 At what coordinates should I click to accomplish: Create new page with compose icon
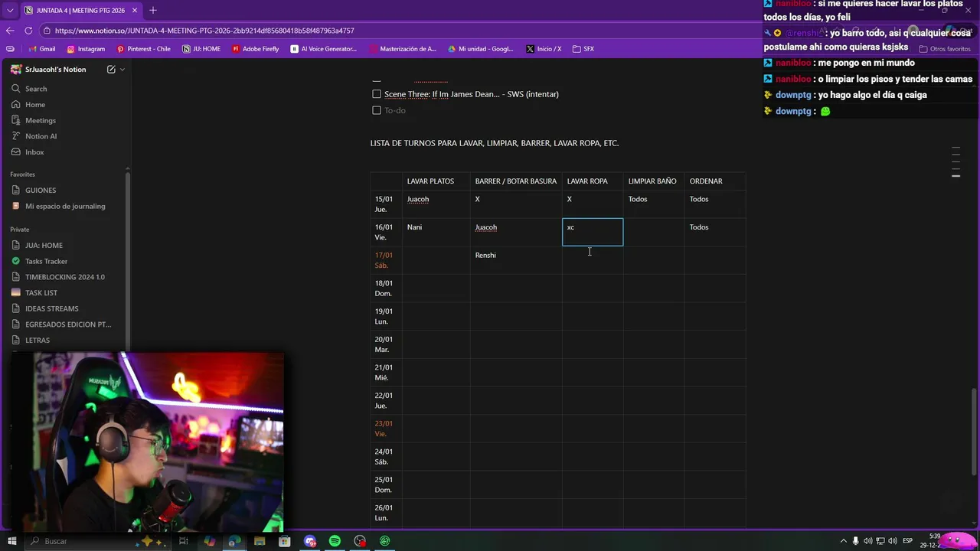111,70
